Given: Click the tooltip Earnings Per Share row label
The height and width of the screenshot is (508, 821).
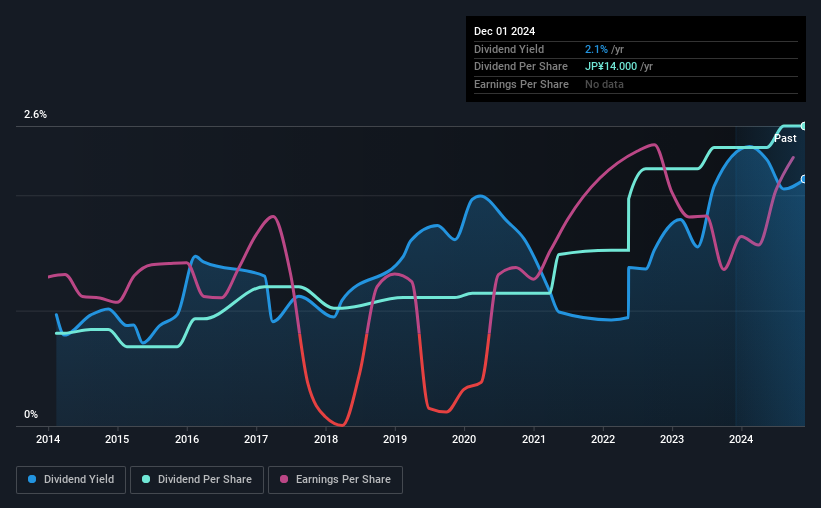Looking at the screenshot, I should click(522, 84).
